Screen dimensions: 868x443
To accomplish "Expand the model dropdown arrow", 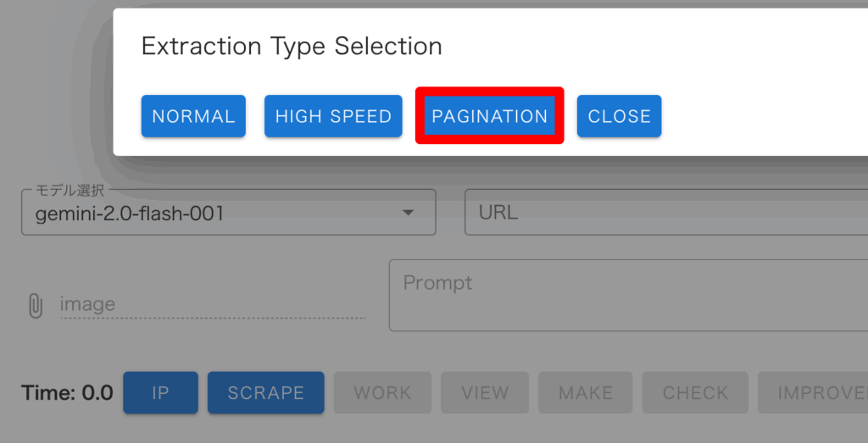I will coord(408,213).
